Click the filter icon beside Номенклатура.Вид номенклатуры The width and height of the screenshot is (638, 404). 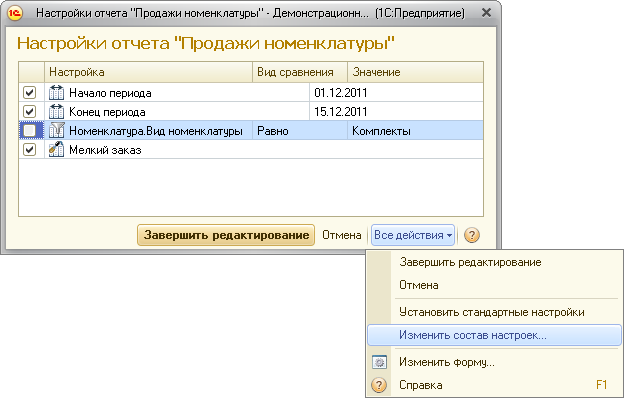click(57, 131)
